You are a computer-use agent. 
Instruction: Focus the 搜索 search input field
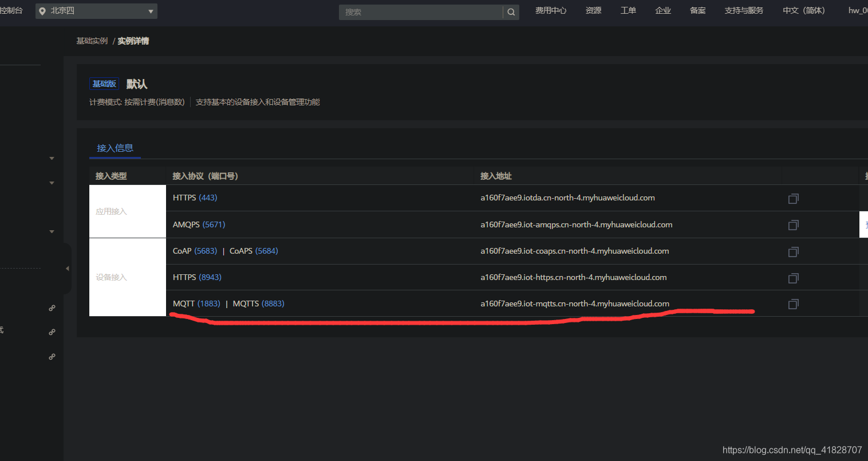[x=421, y=12]
